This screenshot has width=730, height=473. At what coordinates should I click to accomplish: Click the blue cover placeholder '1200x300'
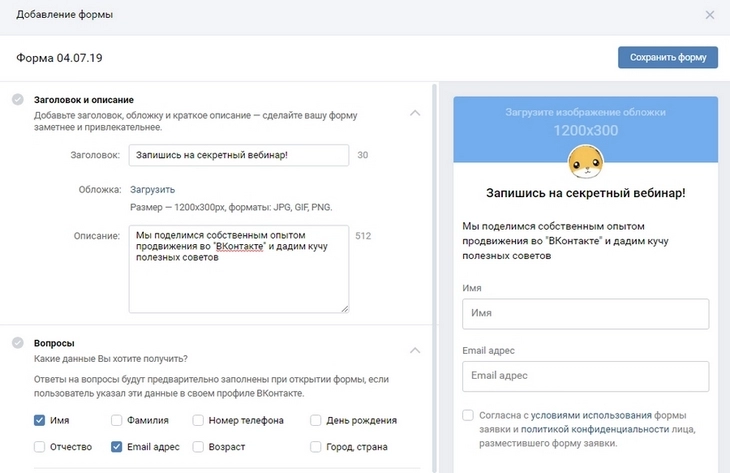point(586,129)
